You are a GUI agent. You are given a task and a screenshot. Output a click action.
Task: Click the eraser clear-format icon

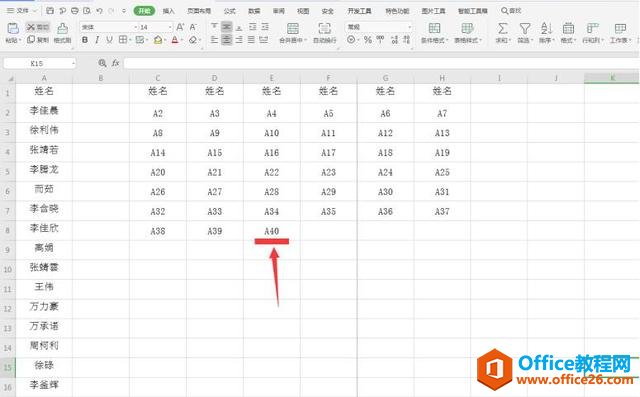pos(193,40)
